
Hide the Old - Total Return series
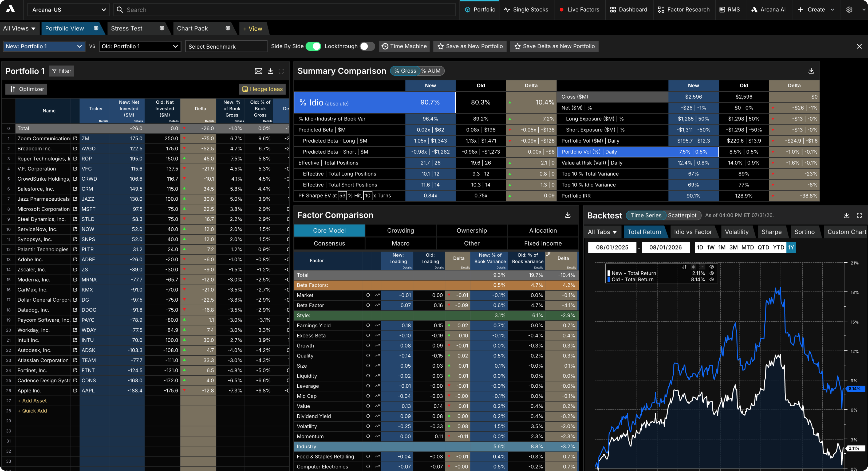[x=712, y=279]
